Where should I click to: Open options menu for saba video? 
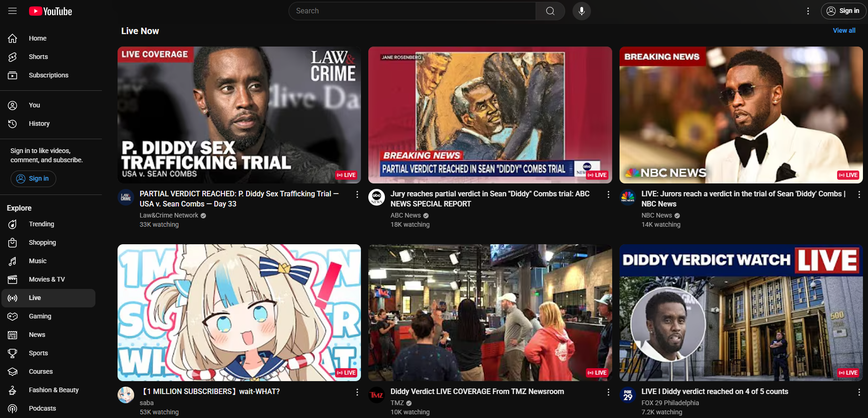[x=357, y=392]
